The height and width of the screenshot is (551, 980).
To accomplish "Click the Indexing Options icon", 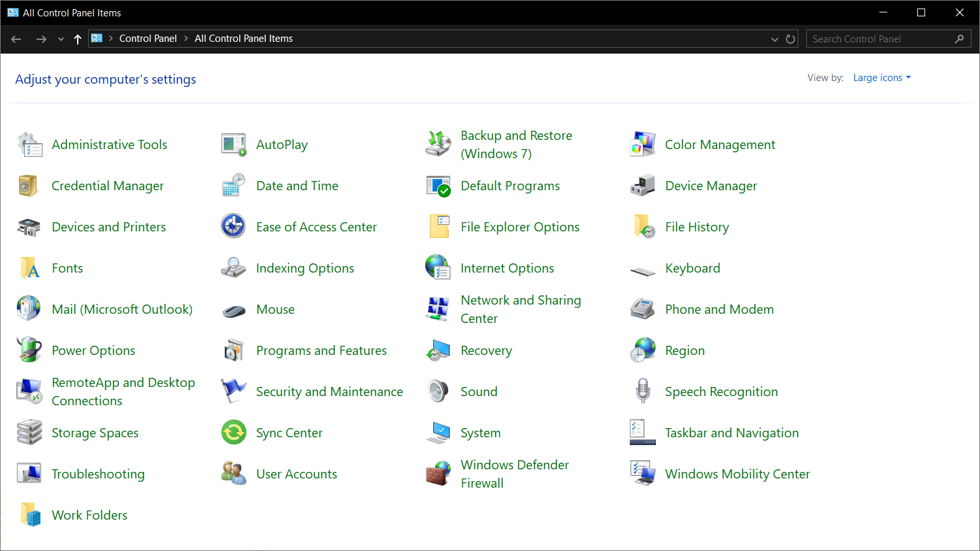I will pos(234,268).
